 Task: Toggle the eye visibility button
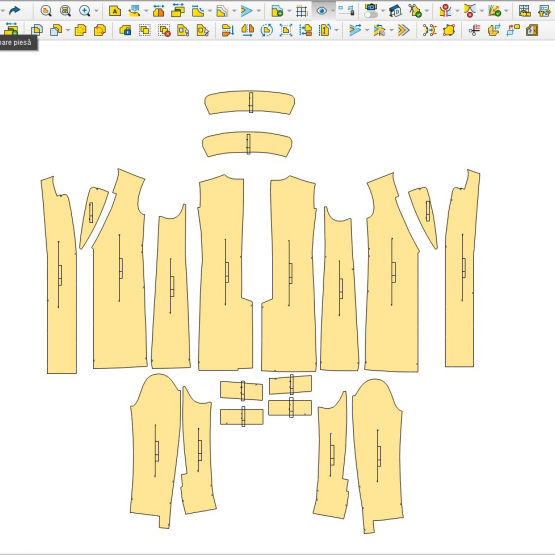[x=322, y=11]
